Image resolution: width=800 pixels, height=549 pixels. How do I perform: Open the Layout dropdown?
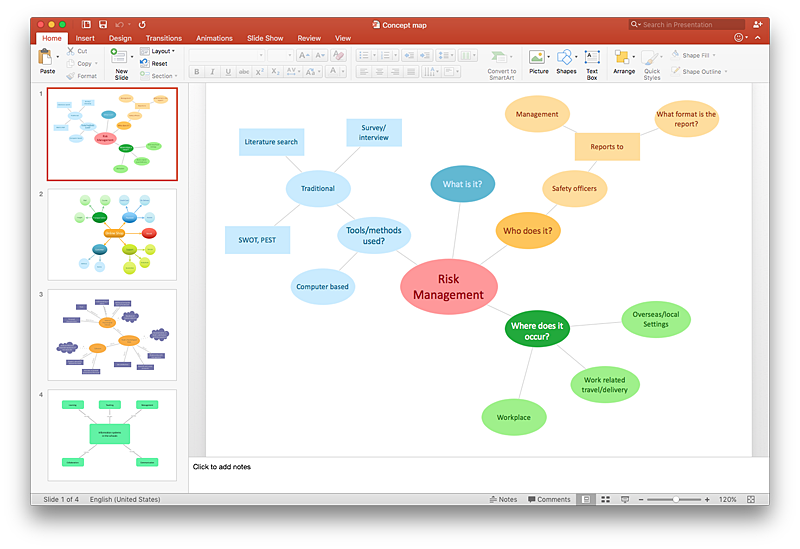click(158, 51)
